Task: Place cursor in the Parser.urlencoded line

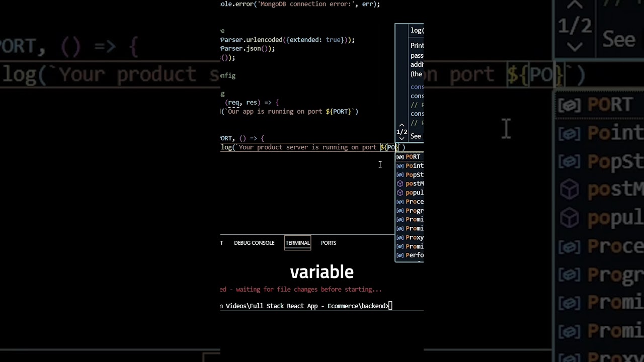Action: click(x=288, y=40)
